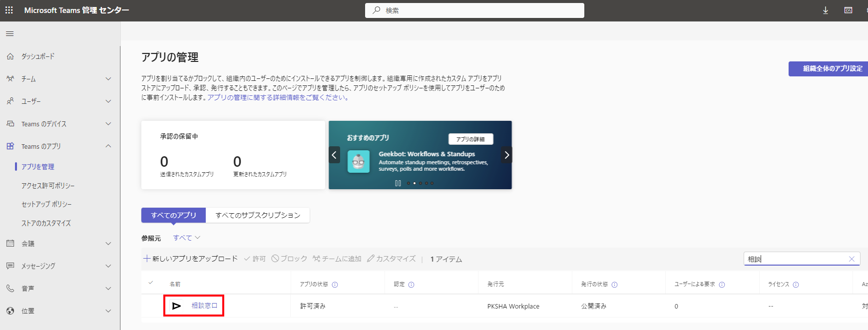Collapse the navigation hamburger menu
Screen dimensions: 868x330
point(10,34)
